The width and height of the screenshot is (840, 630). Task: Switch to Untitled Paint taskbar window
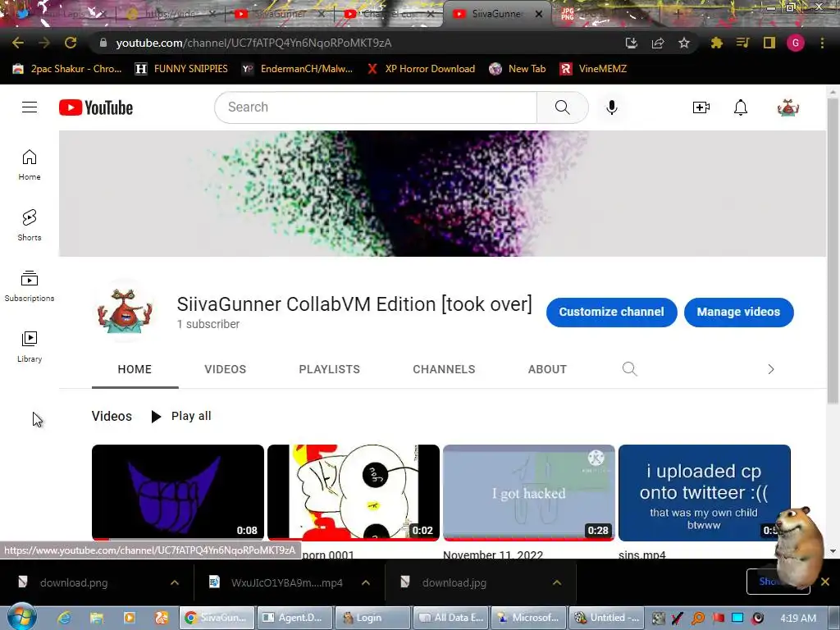coord(606,618)
